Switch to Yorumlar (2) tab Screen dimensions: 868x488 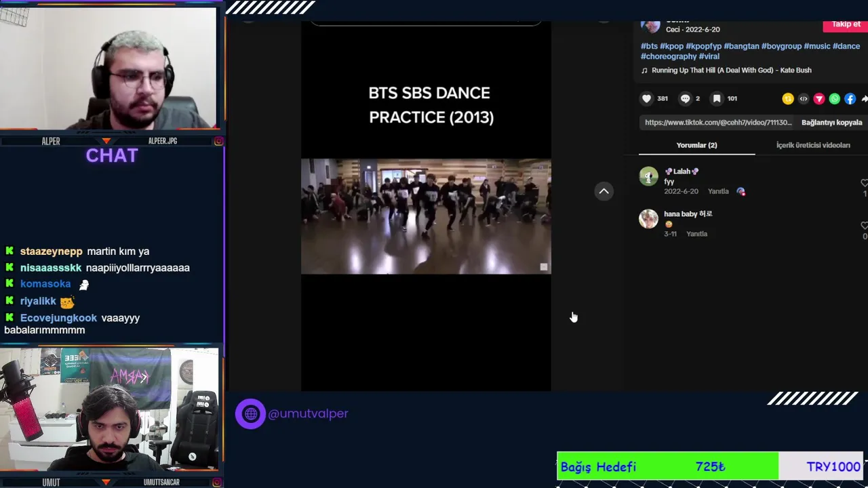tap(696, 145)
